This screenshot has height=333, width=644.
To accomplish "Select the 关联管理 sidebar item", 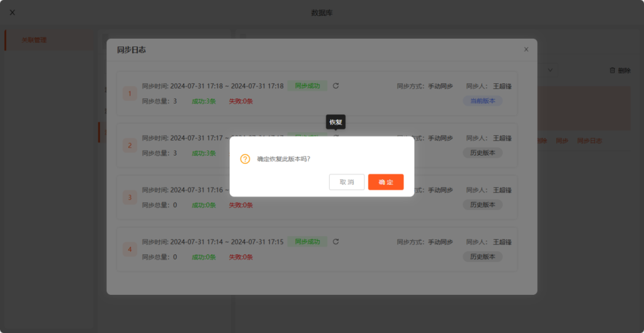I will point(49,40).
